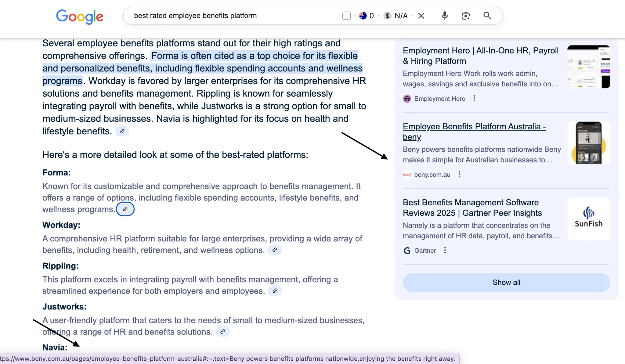Open source link icon after Justworks description

coord(223,332)
